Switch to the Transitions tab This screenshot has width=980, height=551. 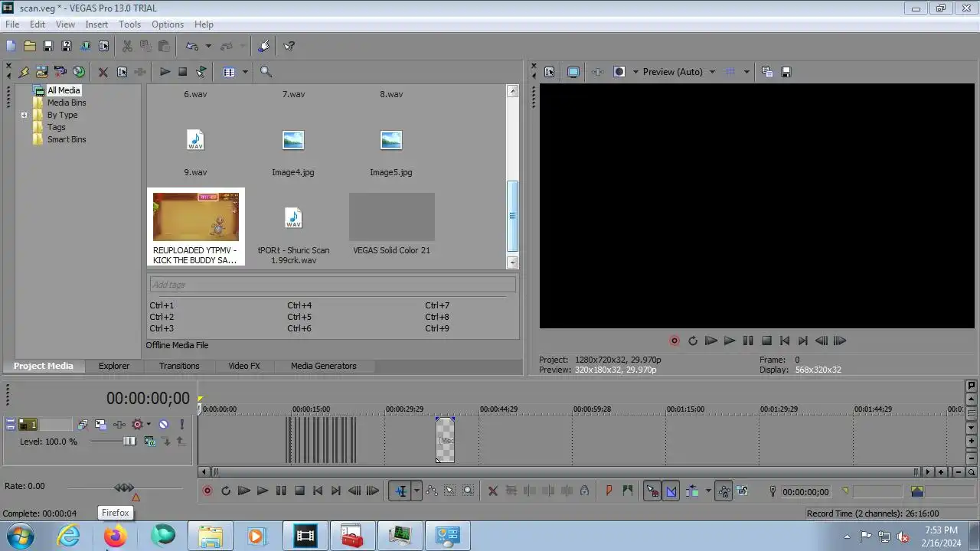click(179, 366)
